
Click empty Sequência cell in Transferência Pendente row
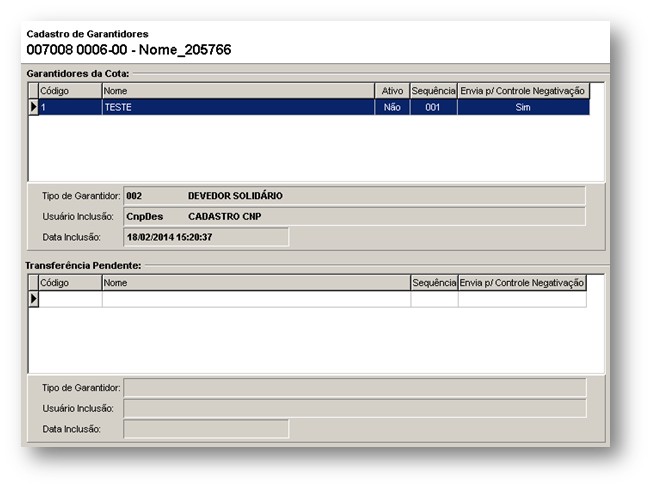point(434,299)
